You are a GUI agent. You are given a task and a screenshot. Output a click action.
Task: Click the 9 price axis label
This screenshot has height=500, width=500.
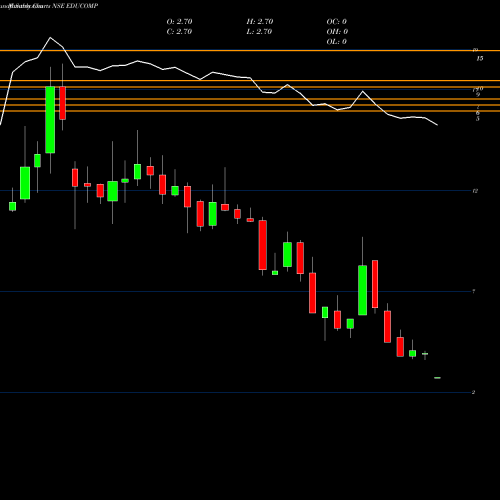click(x=478, y=95)
